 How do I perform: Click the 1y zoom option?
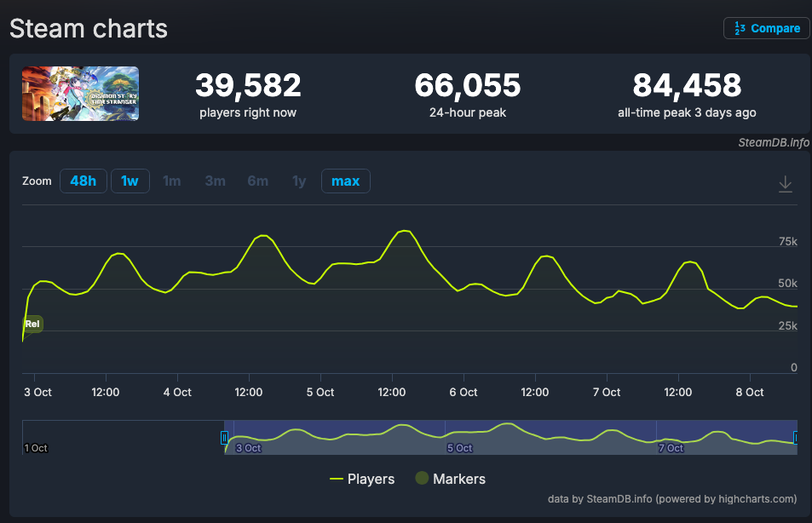(x=299, y=181)
